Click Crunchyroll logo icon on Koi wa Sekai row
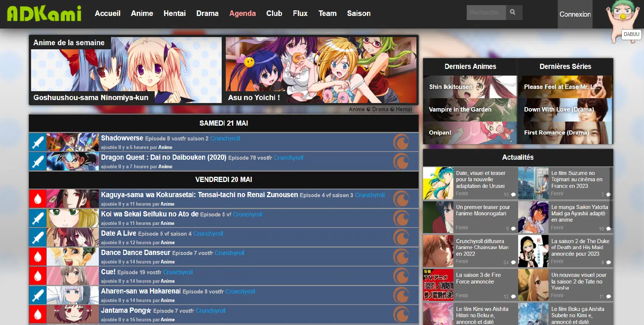 click(x=401, y=218)
